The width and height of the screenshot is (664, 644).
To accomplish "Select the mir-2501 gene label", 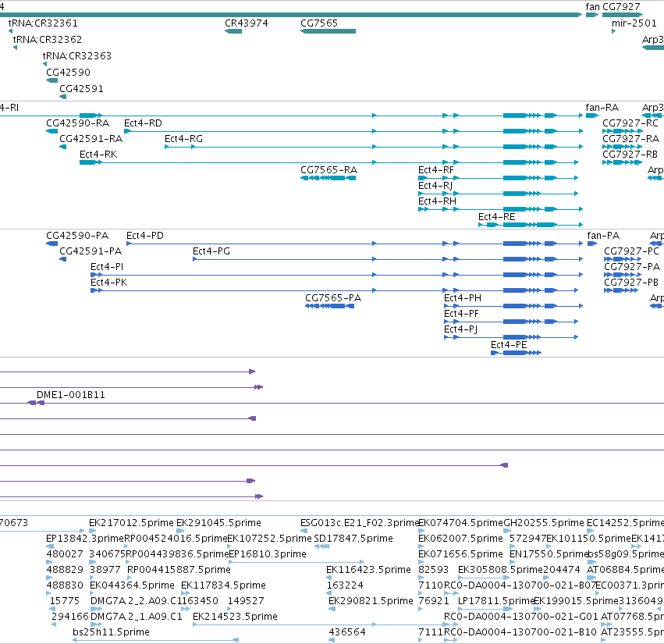I will coord(634,23).
